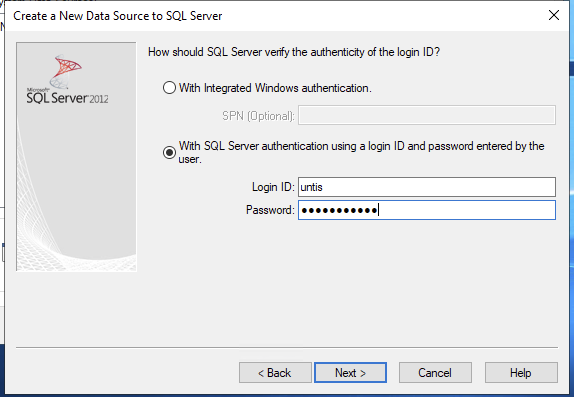Cancel the data source wizard
Viewport: 574px width, 397px height.
[435, 373]
